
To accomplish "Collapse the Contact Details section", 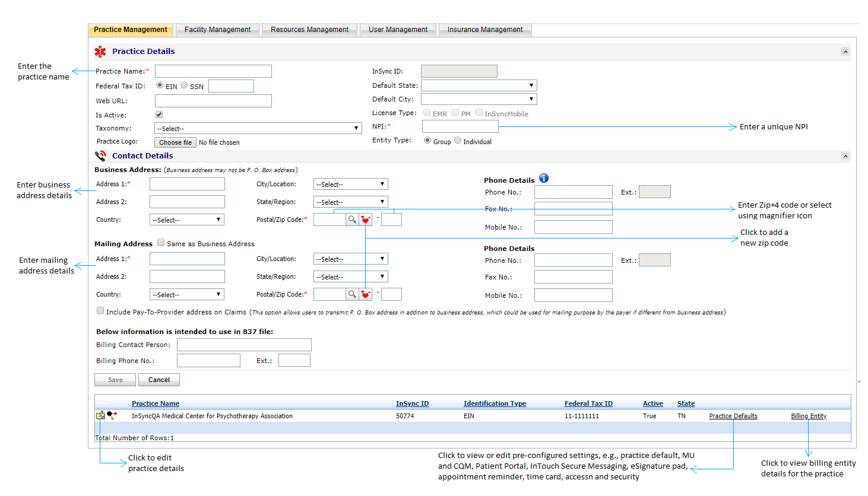I will tap(845, 156).
